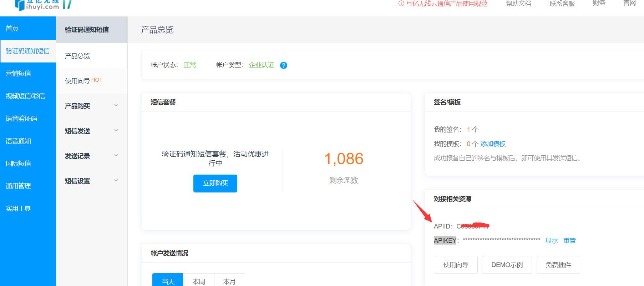644x286 pixels.
Task: Reset the APIKEY via 重置 link
Action: click(x=569, y=241)
